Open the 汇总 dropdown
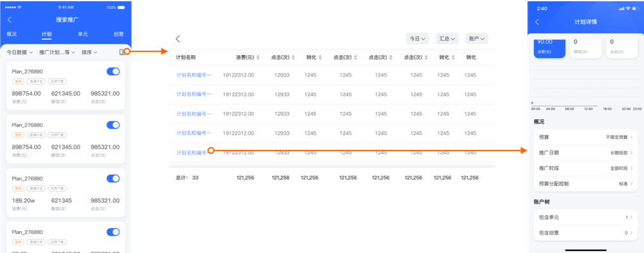This screenshot has height=253, width=644. click(x=447, y=38)
